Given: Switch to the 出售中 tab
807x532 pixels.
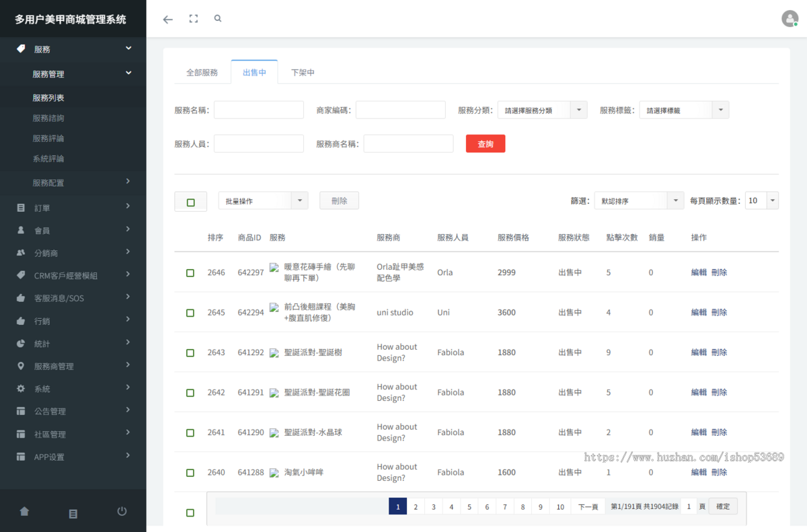Looking at the screenshot, I should (254, 72).
